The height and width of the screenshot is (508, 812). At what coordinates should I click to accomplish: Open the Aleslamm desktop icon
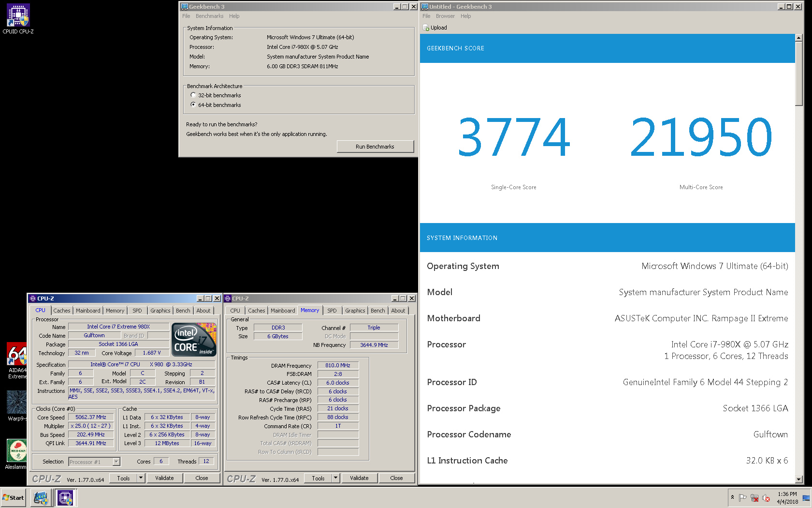pyautogui.click(x=16, y=454)
